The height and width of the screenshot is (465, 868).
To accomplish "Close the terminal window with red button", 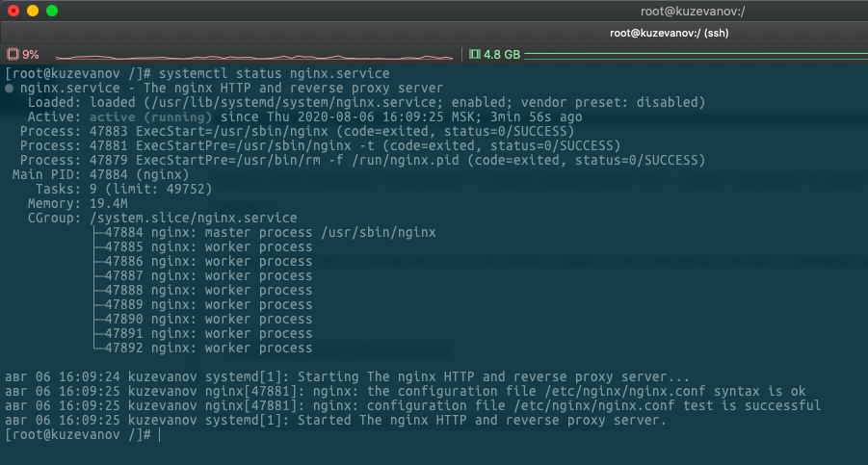I will point(13,11).
